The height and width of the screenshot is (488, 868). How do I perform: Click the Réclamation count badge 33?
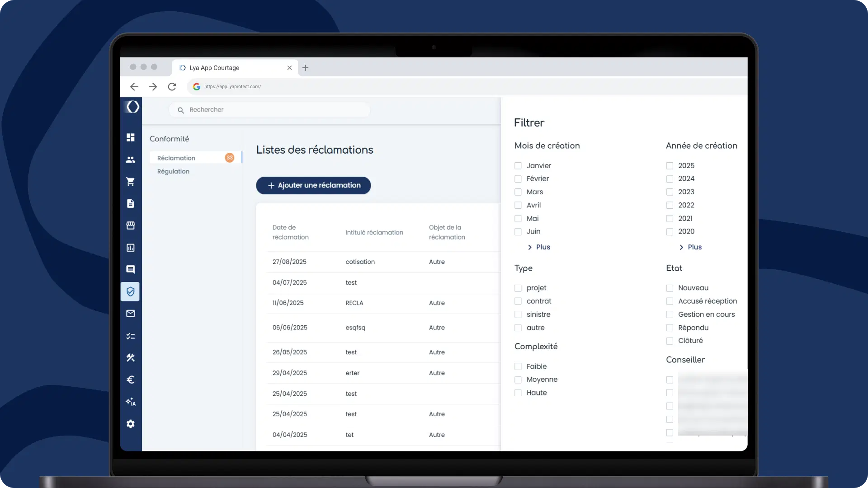point(230,158)
